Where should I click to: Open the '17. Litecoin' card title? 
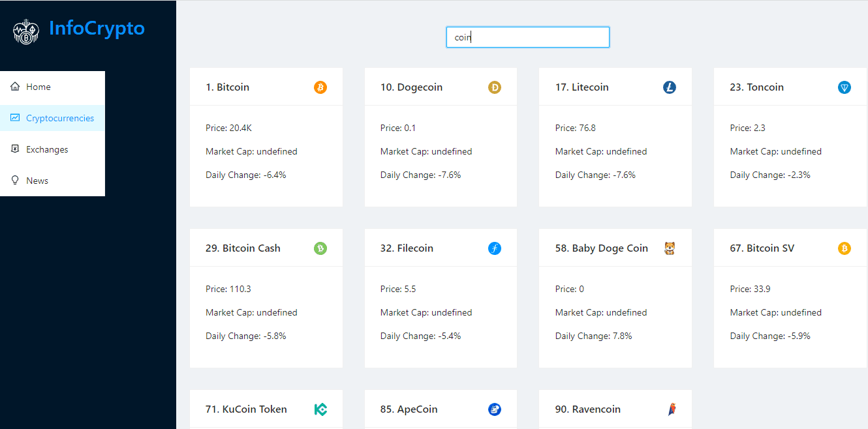point(581,87)
